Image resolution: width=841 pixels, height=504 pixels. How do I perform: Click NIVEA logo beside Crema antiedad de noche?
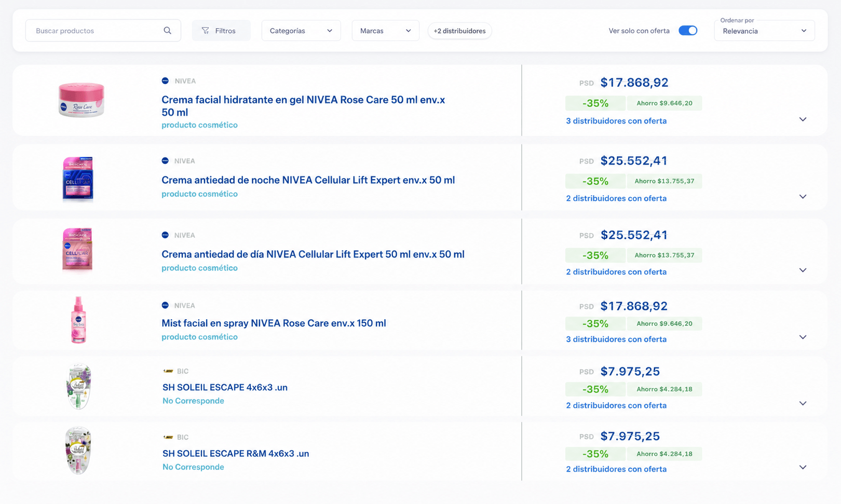pyautogui.click(x=165, y=161)
